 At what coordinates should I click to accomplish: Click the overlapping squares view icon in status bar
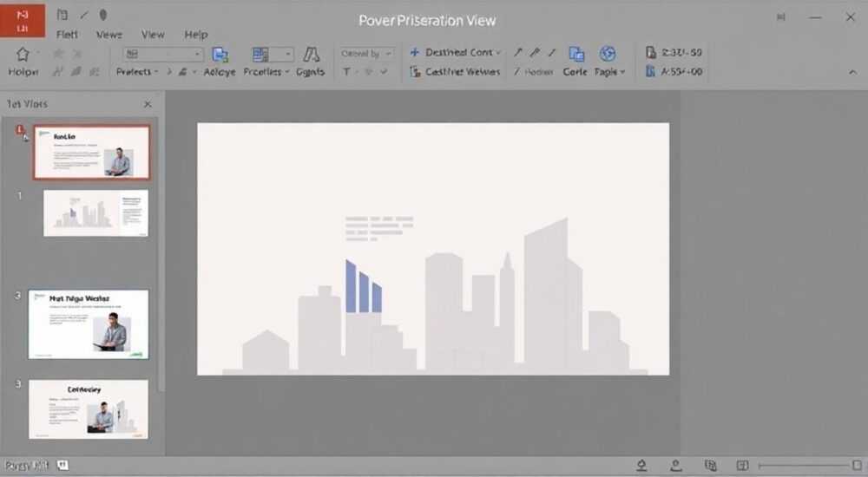click(711, 466)
